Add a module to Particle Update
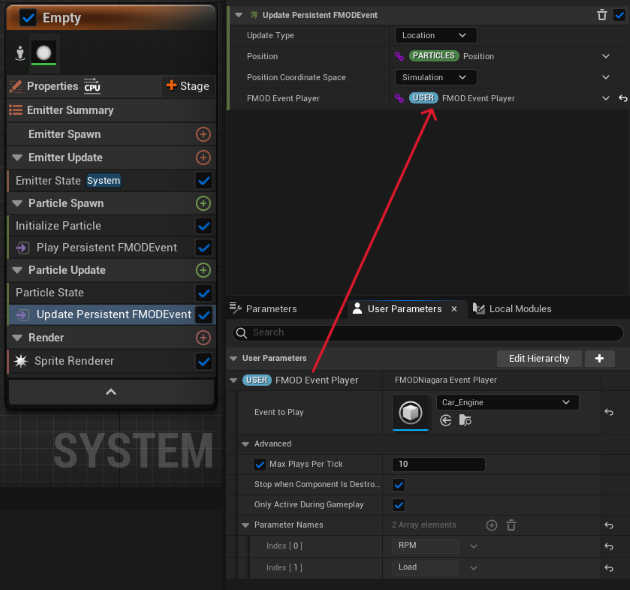Screen dimensions: 630x590 click(203, 270)
